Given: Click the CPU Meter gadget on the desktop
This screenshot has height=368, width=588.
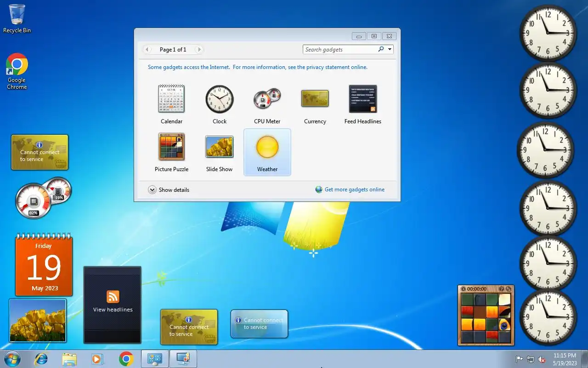Looking at the screenshot, I should click(x=43, y=198).
